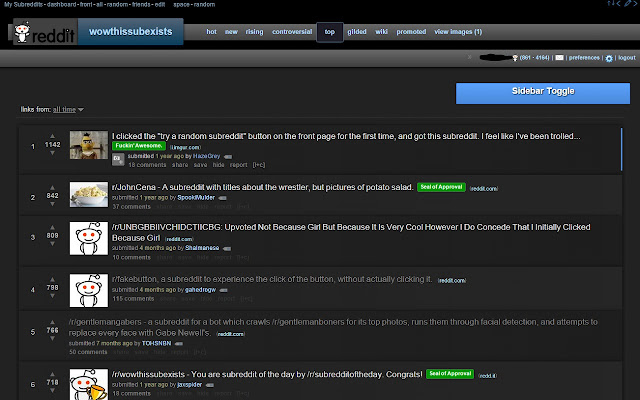Switch to the new tab
This screenshot has width=640, height=400.
tap(231, 32)
